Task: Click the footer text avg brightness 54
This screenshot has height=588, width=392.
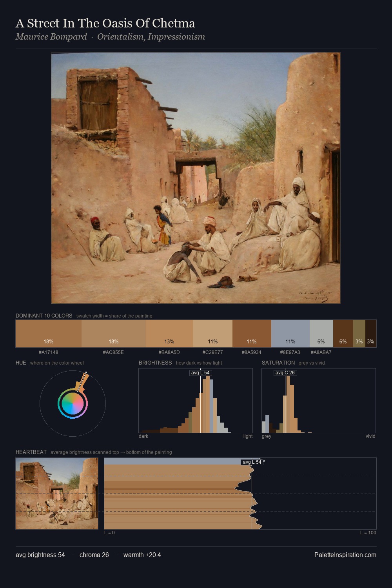Action: tap(40, 555)
